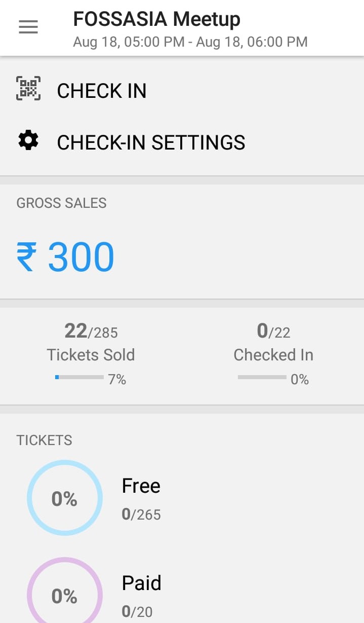Open the hamburger navigation menu
Screen dimensions: 364x623
coord(28,27)
